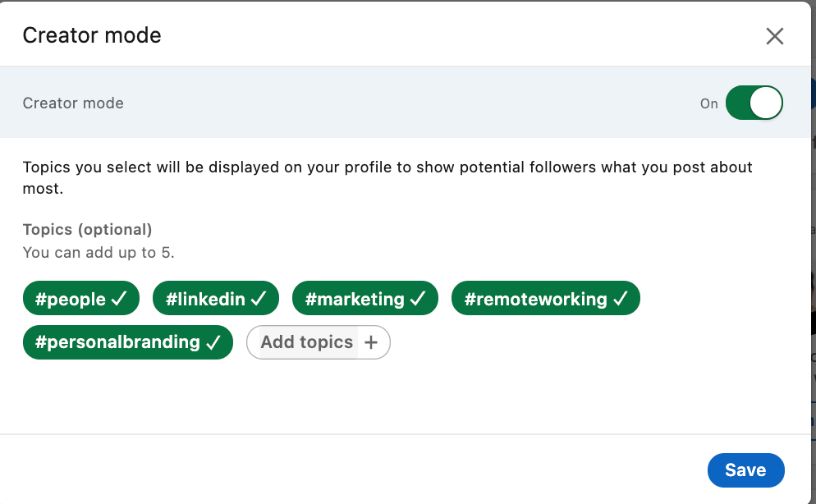This screenshot has width=816, height=504.
Task: Click the topics description paragraph text
Action: pos(387,167)
